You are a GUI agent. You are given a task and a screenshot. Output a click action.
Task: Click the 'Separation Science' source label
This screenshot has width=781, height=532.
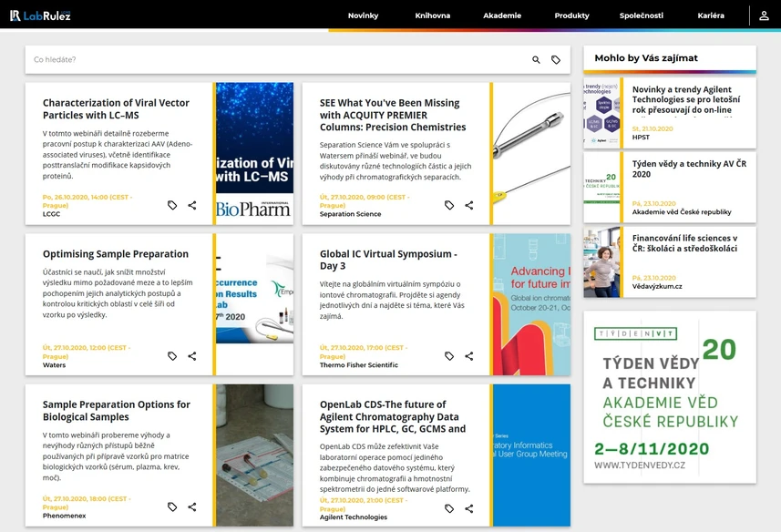pyautogui.click(x=350, y=214)
